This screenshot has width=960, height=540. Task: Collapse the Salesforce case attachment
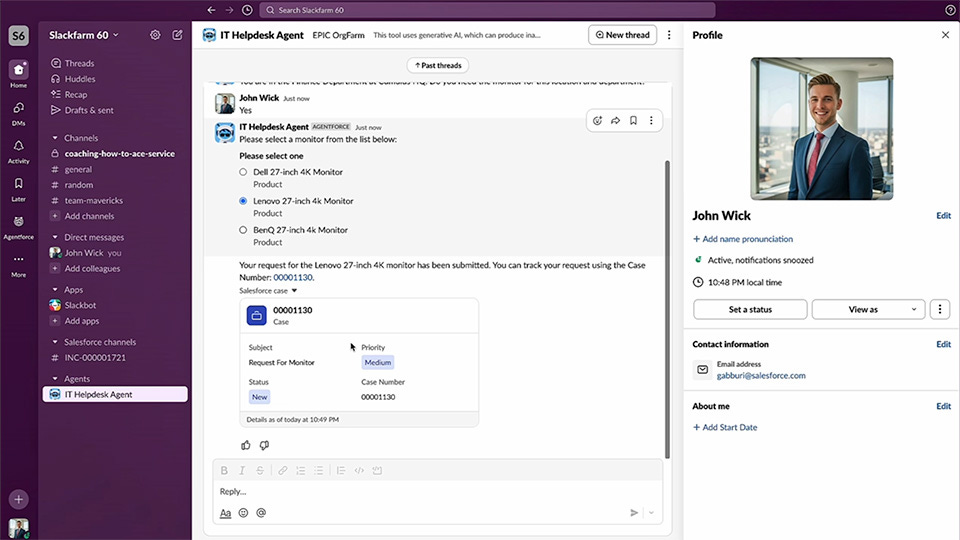click(294, 291)
